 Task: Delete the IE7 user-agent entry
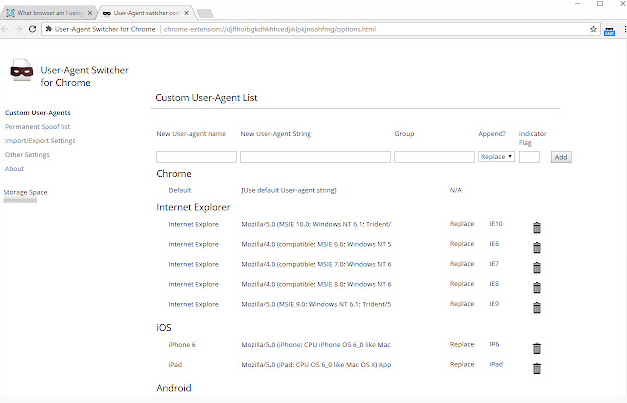(x=537, y=267)
